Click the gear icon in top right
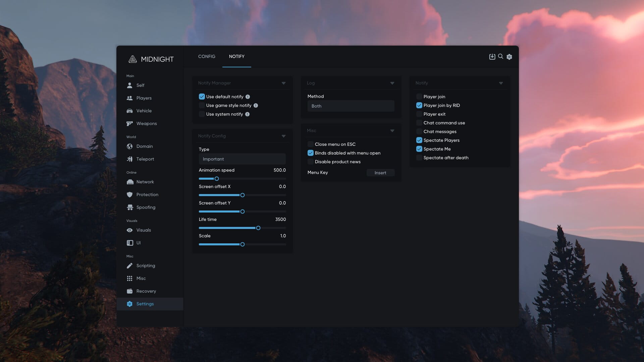The height and width of the screenshot is (362, 644). 509,57
